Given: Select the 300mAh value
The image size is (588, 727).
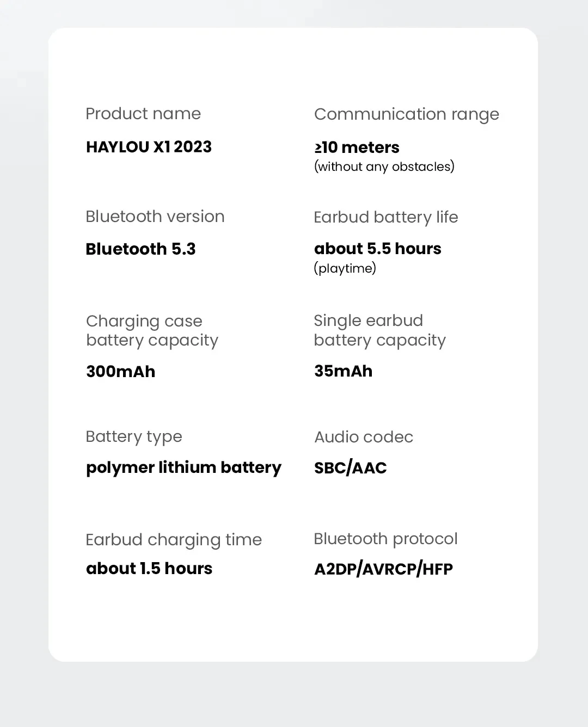Looking at the screenshot, I should click(x=120, y=372).
